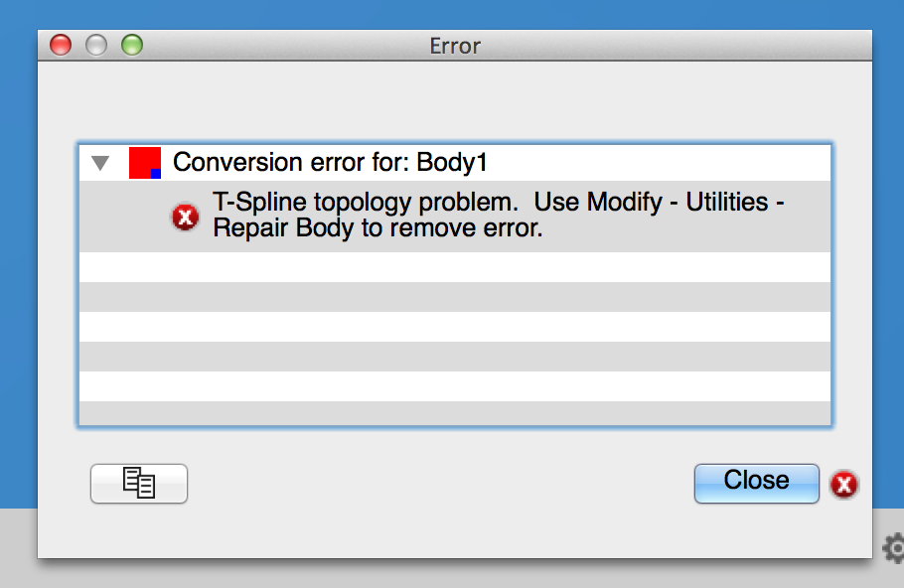Click the red error badge beside the message

coord(184,216)
